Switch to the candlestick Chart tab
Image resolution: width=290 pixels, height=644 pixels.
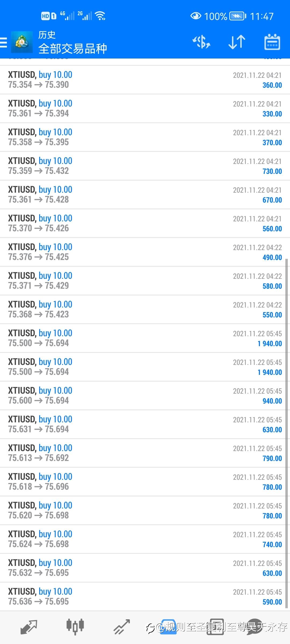coord(75,627)
